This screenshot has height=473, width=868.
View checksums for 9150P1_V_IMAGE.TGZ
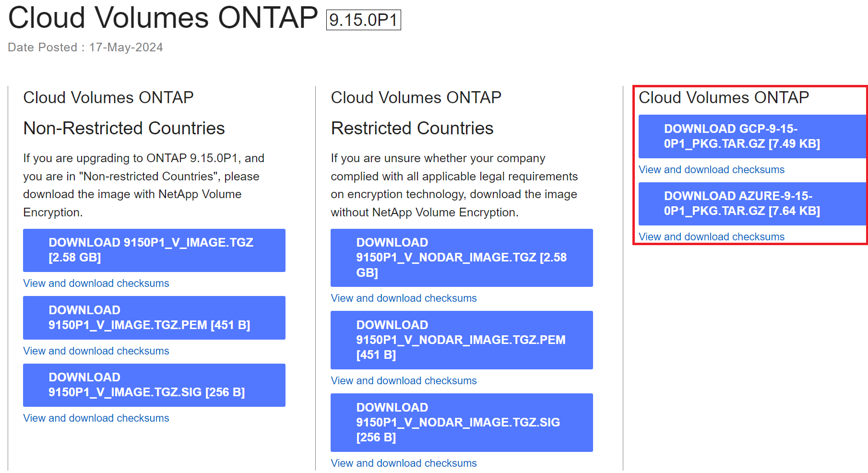click(96, 283)
